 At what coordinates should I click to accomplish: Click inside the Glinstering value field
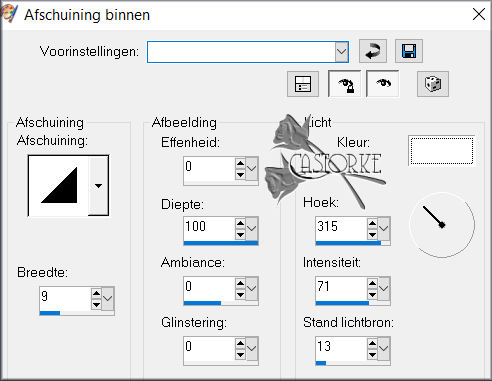[x=209, y=347]
